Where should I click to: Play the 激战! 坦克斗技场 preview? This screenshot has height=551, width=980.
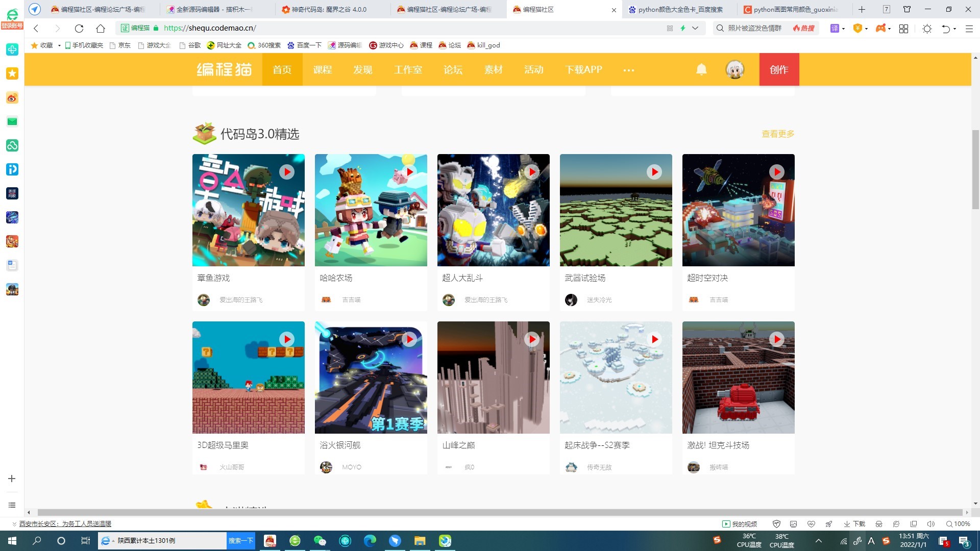pos(777,339)
